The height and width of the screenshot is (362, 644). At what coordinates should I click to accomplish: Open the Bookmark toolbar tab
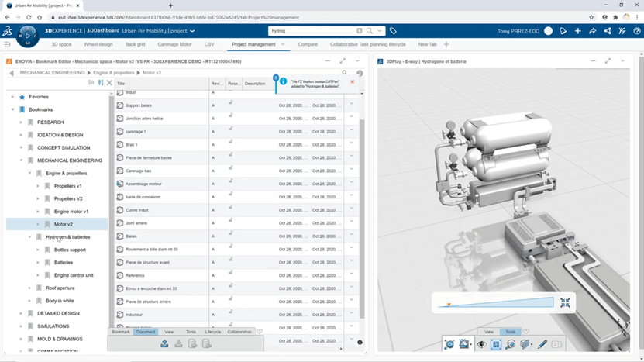pyautogui.click(x=120, y=332)
